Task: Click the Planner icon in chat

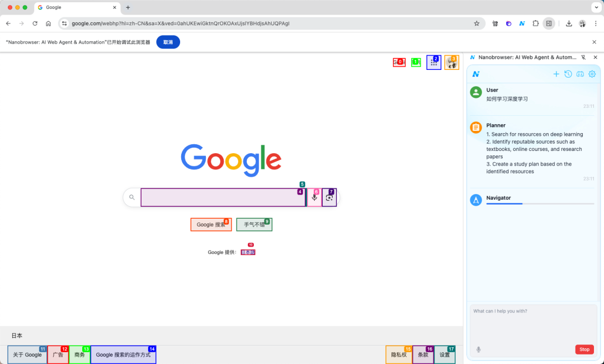Action: (476, 127)
